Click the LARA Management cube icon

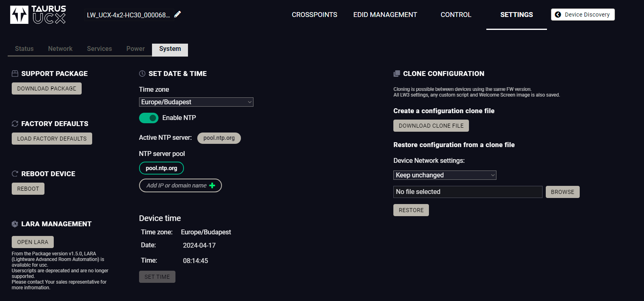(15, 224)
